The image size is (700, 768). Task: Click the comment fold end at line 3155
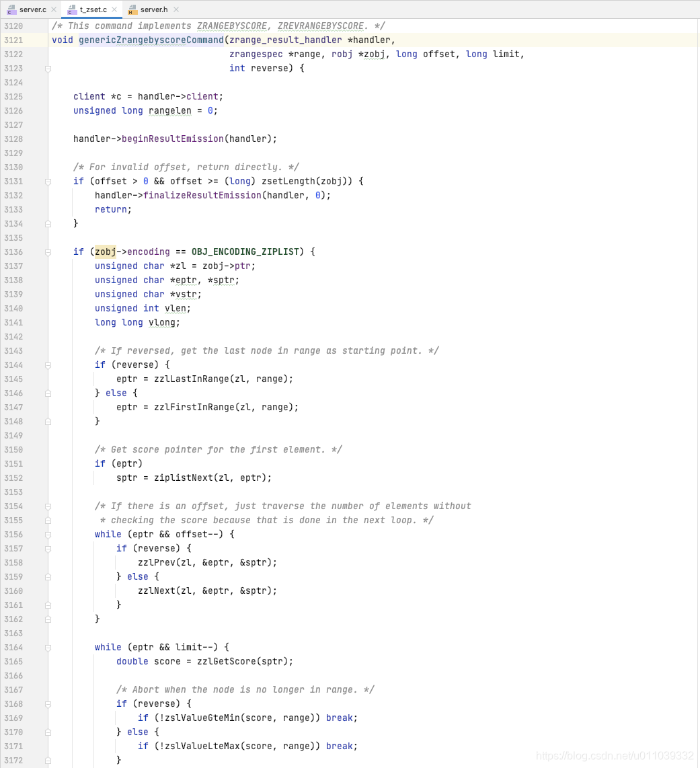(x=48, y=521)
